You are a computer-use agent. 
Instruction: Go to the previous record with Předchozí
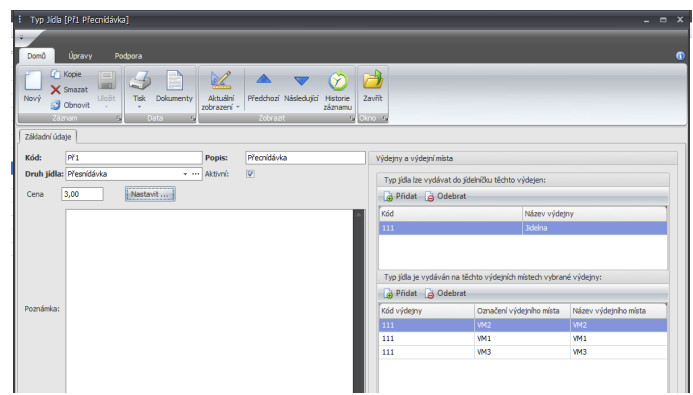[263, 87]
